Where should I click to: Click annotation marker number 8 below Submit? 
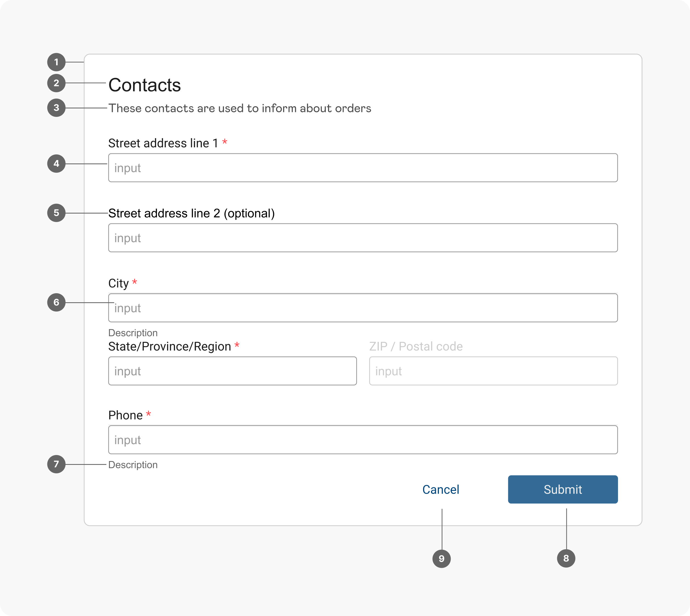pyautogui.click(x=566, y=559)
